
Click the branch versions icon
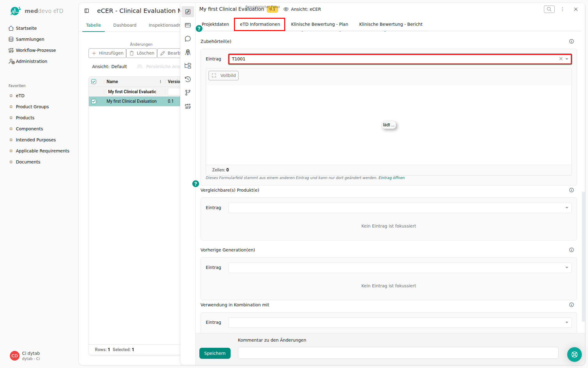(x=188, y=93)
